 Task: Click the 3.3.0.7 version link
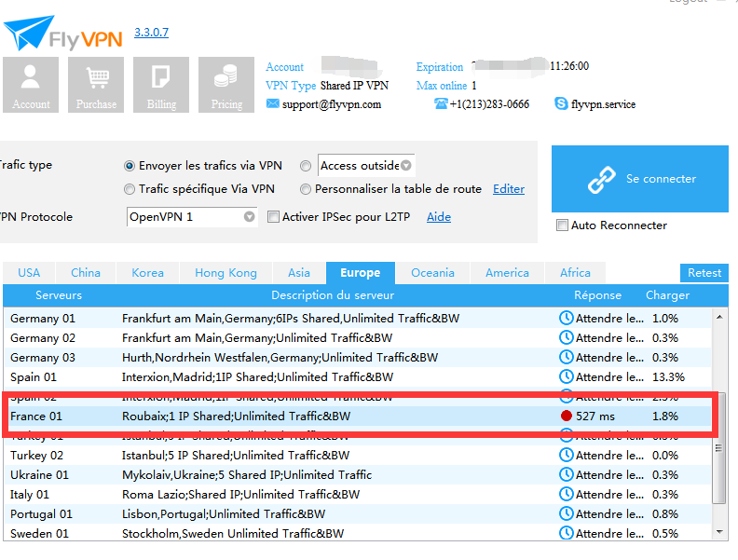(151, 33)
